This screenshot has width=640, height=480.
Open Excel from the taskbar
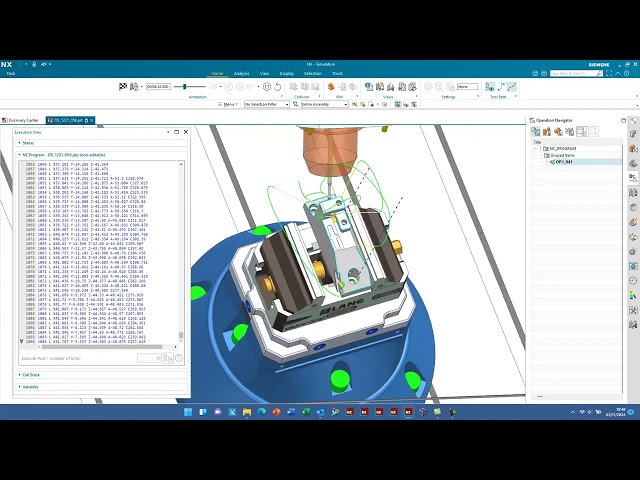[x=306, y=412]
